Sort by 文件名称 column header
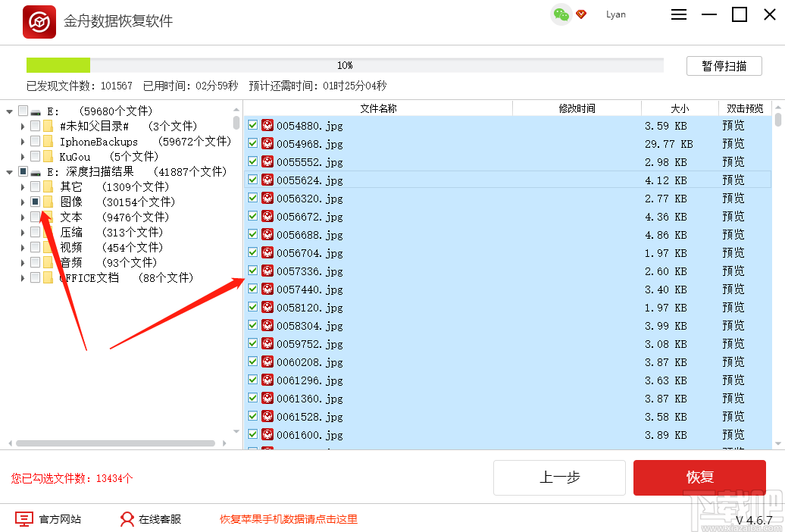 (379, 108)
